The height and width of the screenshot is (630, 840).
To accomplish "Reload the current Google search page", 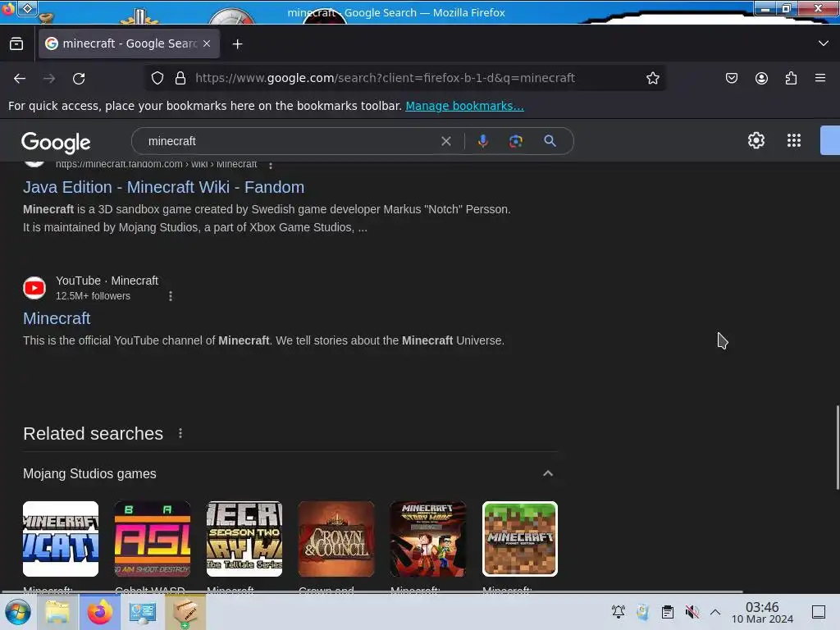I will [x=79, y=78].
